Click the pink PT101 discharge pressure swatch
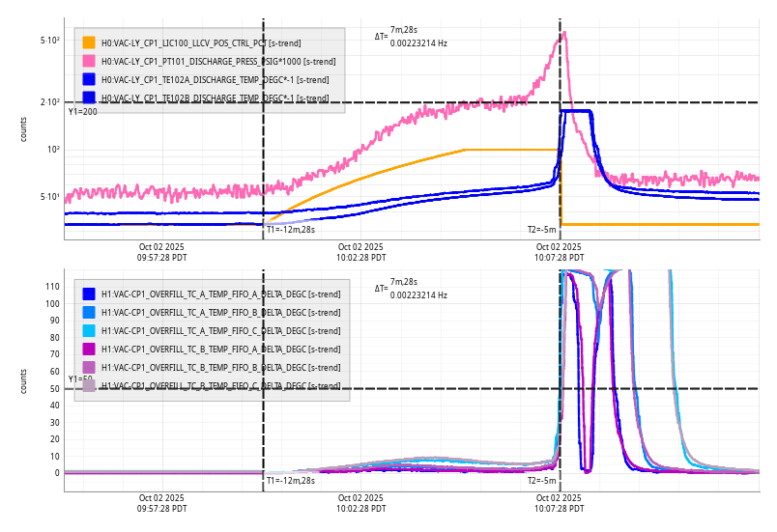Image resolution: width=777 pixels, height=532 pixels. (89, 61)
